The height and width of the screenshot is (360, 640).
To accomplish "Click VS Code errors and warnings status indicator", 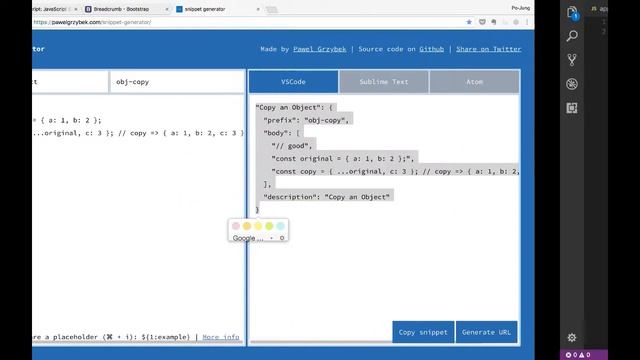I will click(x=578, y=355).
